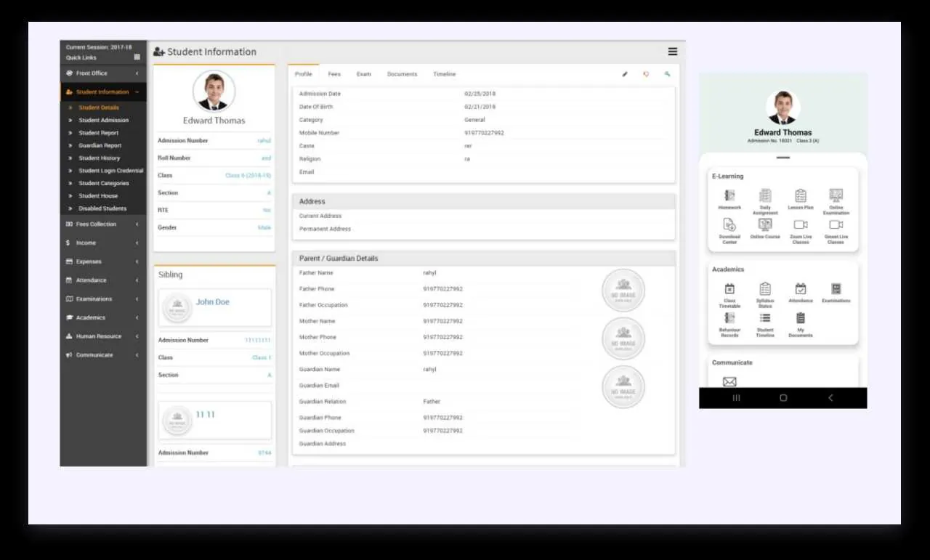Tap the drag handle under mobile profile header
This screenshot has height=560, width=930.
tap(783, 158)
